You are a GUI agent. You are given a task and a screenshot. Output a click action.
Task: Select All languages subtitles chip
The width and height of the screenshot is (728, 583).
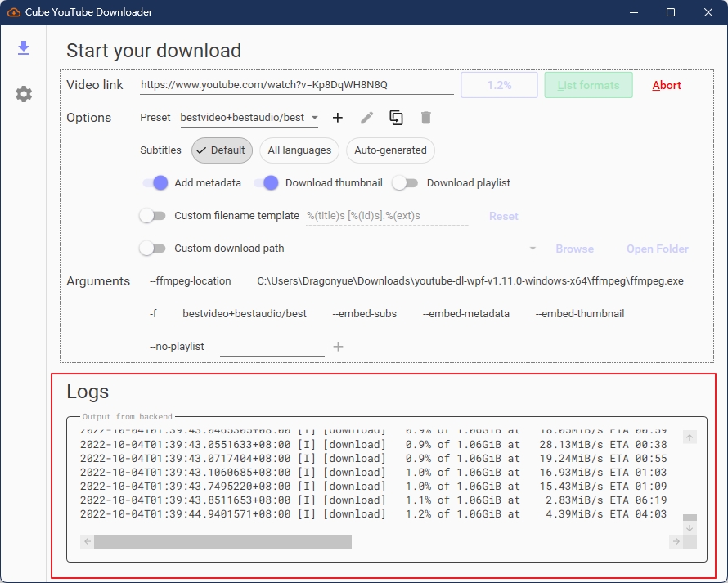pos(299,150)
